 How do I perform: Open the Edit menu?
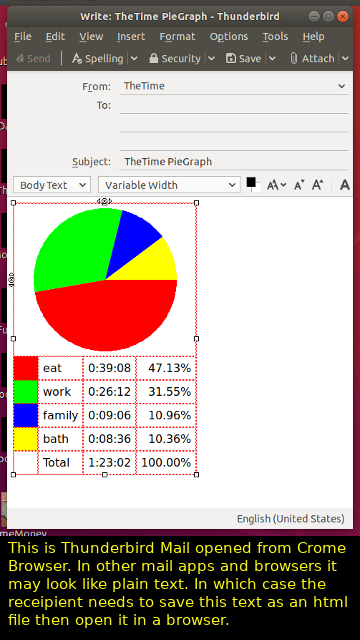[x=55, y=37]
